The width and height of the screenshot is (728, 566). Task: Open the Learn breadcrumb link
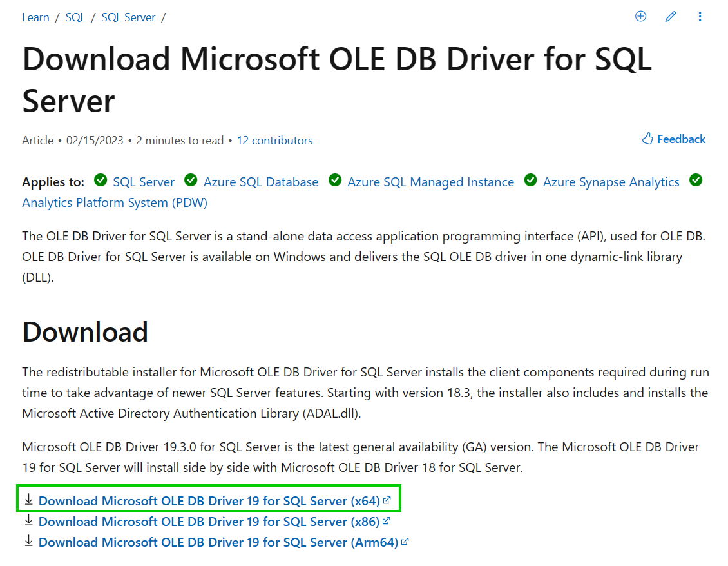tap(35, 17)
